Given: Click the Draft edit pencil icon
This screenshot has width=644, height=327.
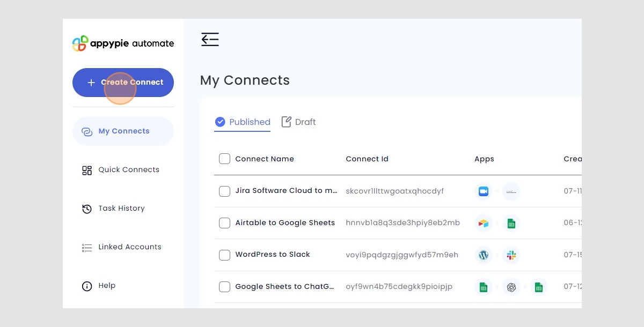Looking at the screenshot, I should click(287, 122).
